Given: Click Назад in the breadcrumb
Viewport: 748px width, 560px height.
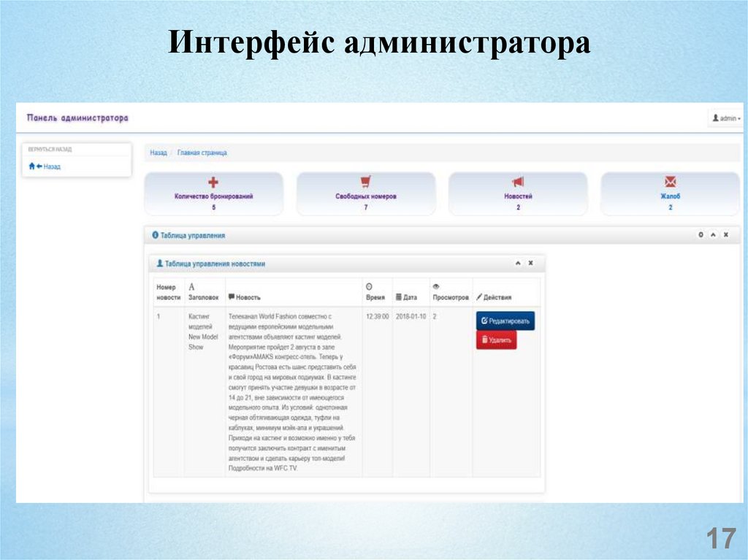Looking at the screenshot, I should 159,153.
